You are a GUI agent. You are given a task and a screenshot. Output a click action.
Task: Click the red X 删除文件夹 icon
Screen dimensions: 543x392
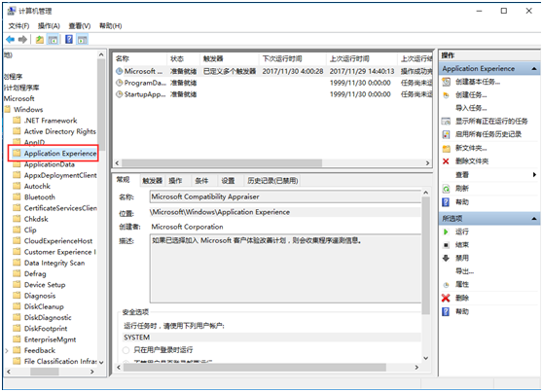point(446,161)
